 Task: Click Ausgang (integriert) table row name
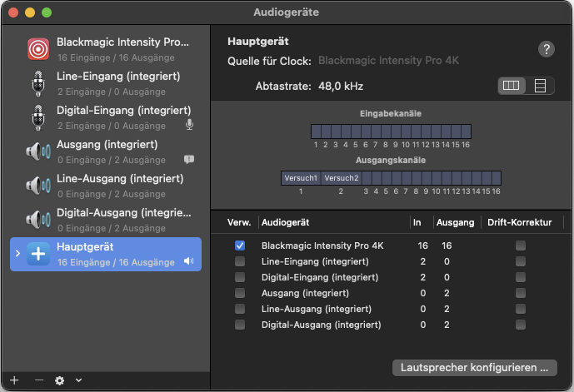point(305,293)
